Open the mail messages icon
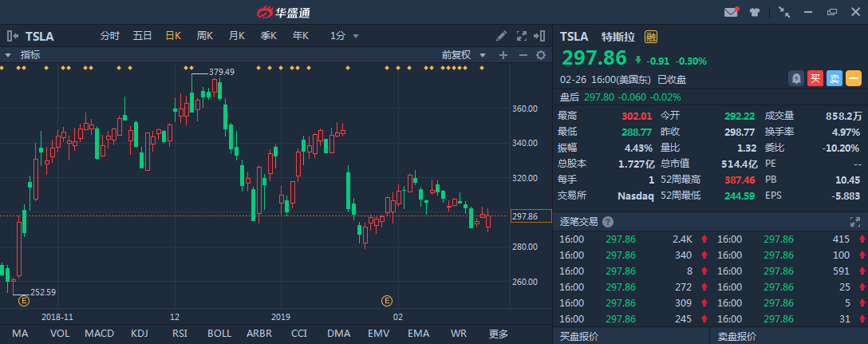The height and width of the screenshot is (344, 868). coord(731,12)
